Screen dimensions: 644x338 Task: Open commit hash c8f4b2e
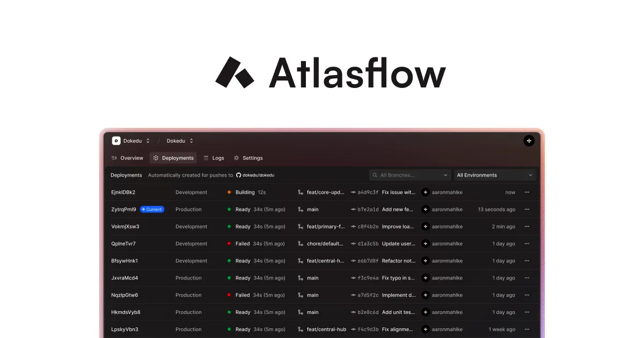coord(368,226)
